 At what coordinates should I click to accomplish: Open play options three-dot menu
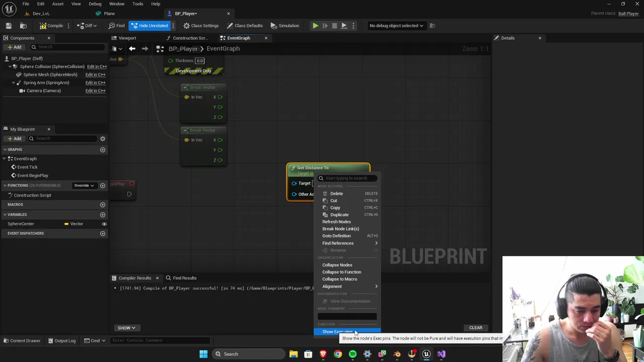353,26
